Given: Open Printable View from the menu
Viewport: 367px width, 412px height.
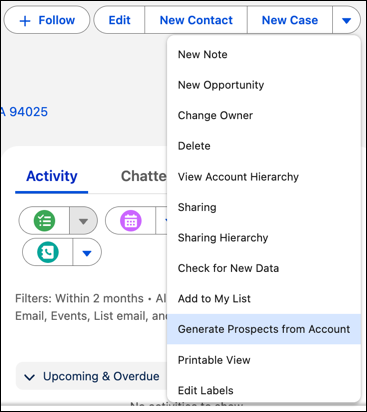Looking at the screenshot, I should (x=264, y=360).
